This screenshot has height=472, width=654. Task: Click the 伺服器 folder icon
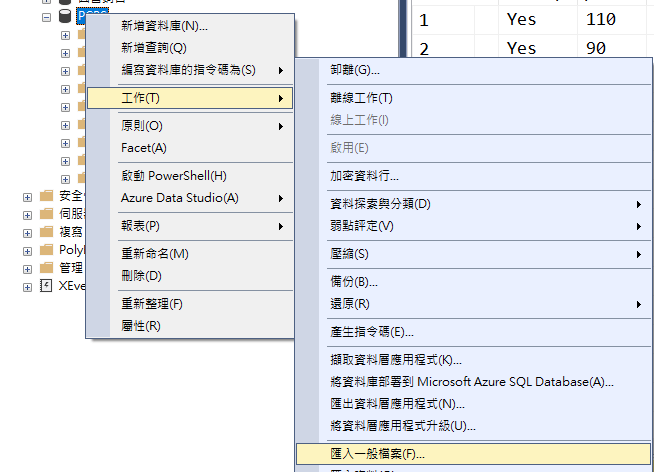pos(46,213)
